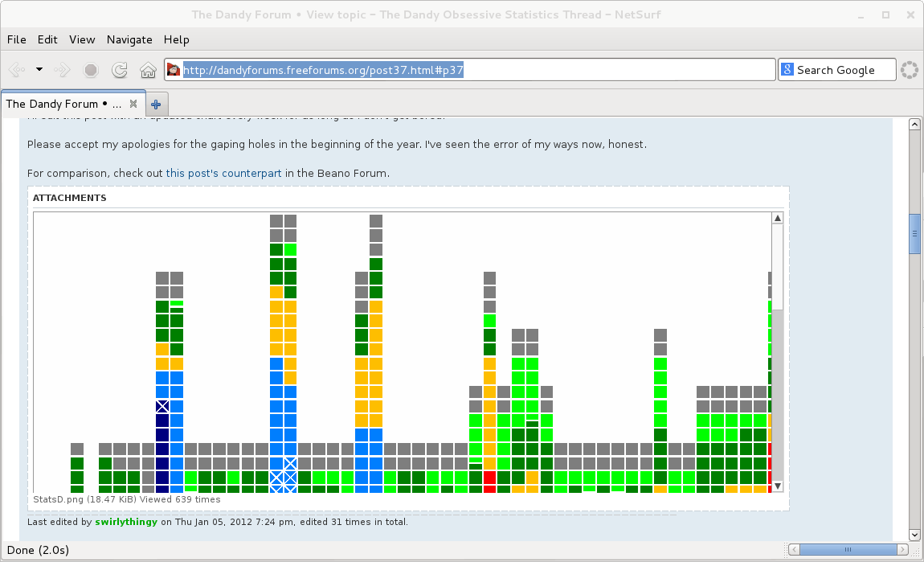The image size is (924, 562).
Task: Select The Dandy Forum tab
Action: click(73, 104)
